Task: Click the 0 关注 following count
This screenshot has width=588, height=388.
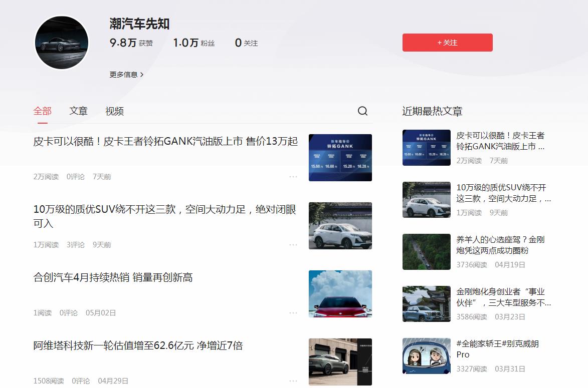Action: [x=246, y=43]
